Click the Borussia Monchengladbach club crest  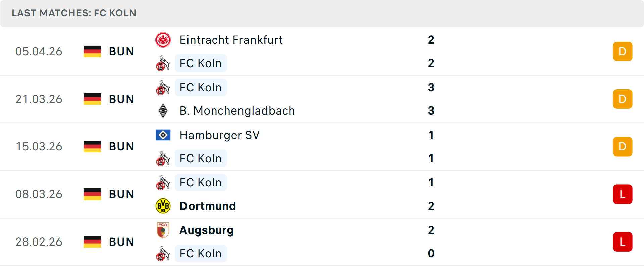tap(163, 110)
